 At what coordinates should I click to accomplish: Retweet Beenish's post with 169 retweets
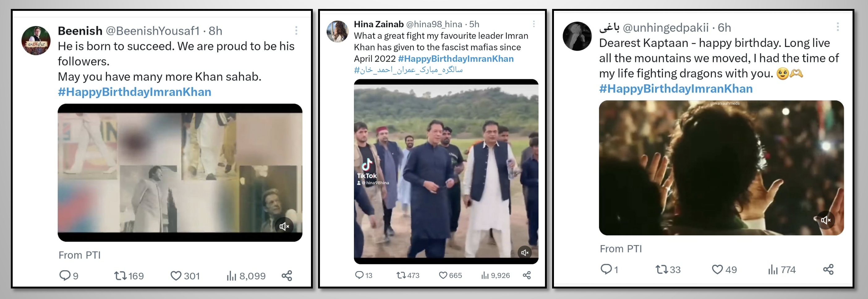[120, 276]
